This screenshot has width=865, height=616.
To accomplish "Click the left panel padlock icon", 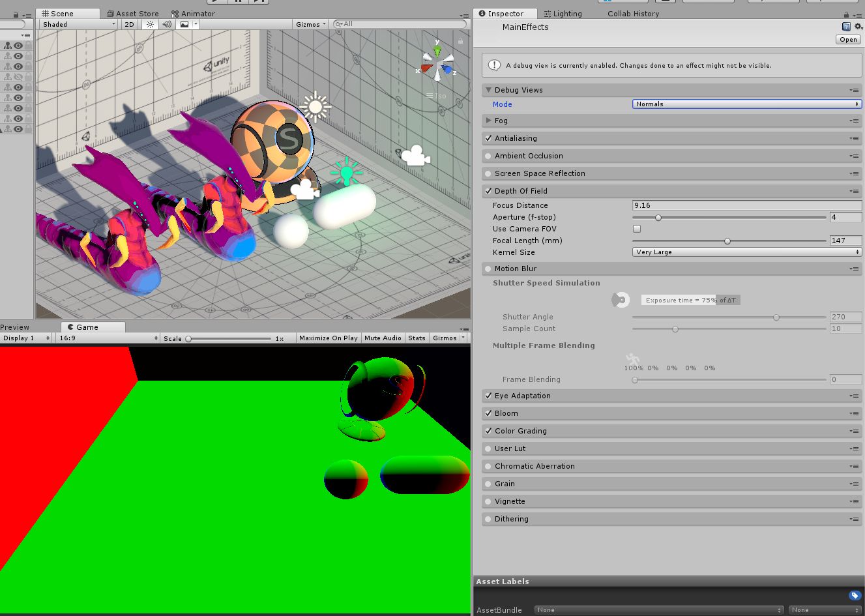I will coord(16,14).
